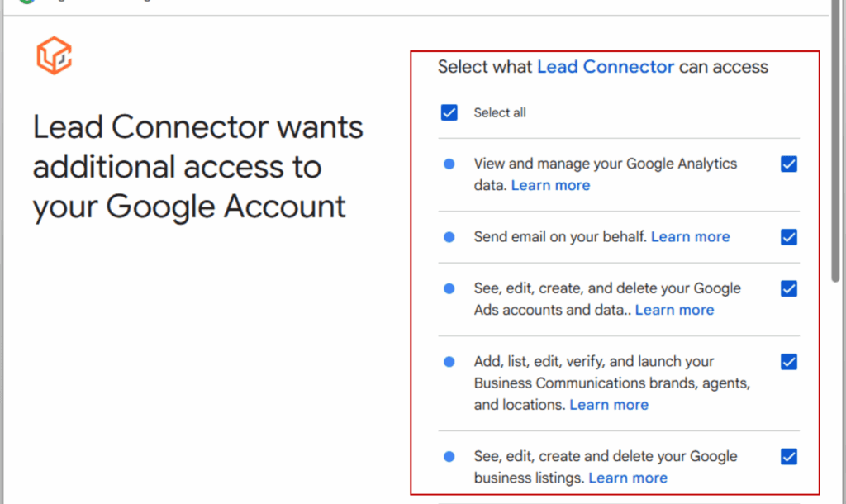Screen dimensions: 846x504
Task: Open the Lead Connector link in heading
Action: tap(606, 67)
